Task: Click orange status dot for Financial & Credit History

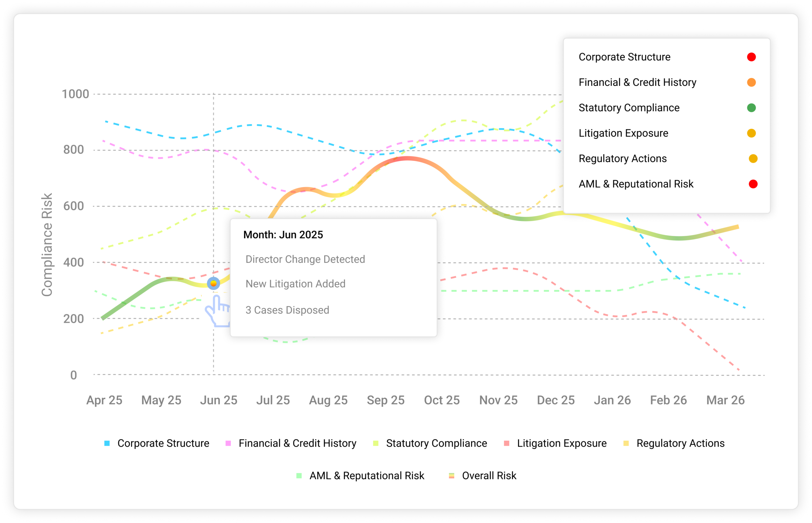Action: (x=751, y=82)
